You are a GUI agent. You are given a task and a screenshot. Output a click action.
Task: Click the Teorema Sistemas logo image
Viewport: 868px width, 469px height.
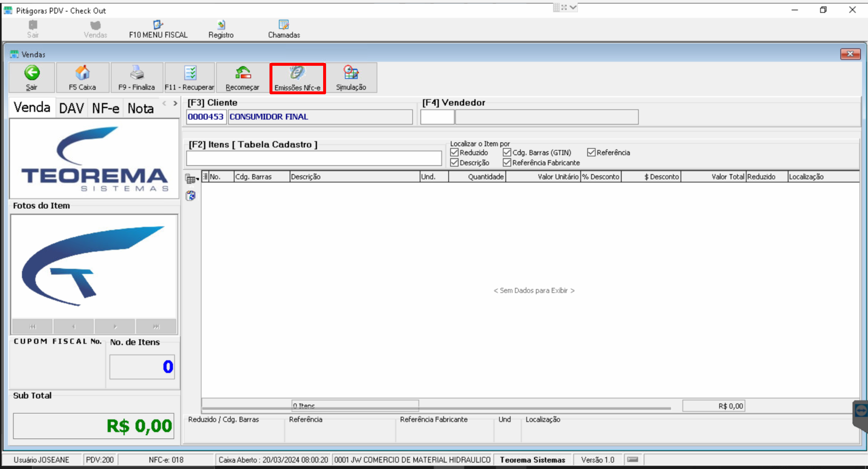(x=94, y=159)
